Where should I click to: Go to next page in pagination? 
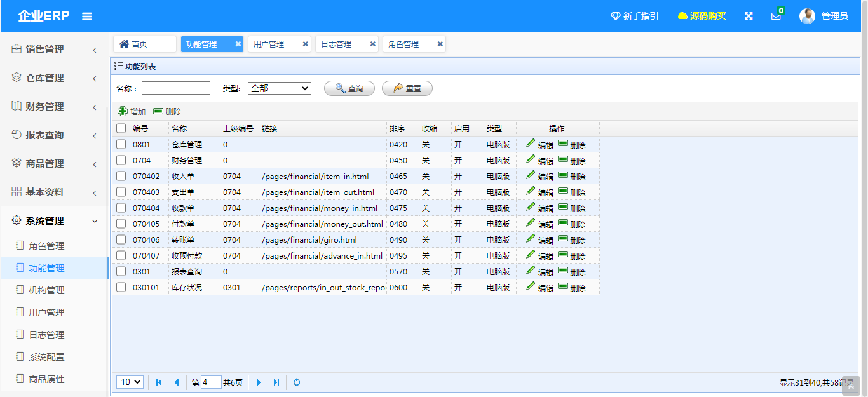[x=259, y=382]
